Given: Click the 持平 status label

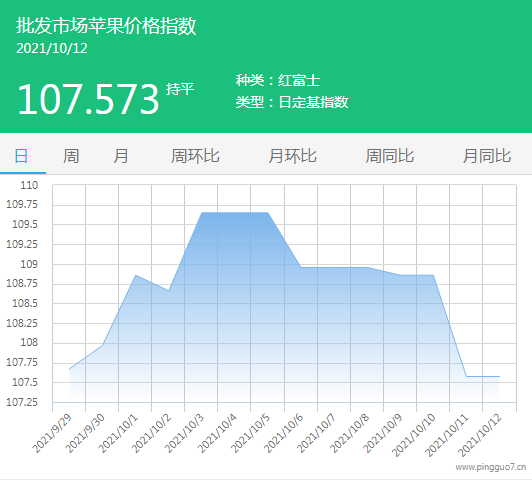Looking at the screenshot, I should pos(180,89).
